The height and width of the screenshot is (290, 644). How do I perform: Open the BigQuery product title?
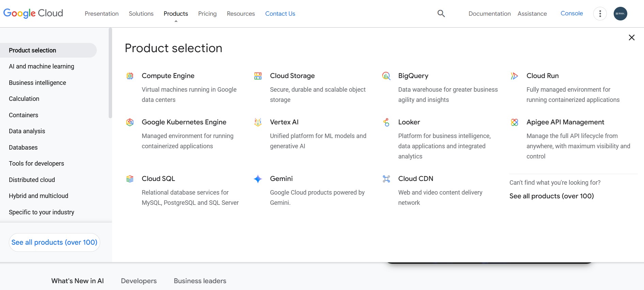(x=413, y=76)
